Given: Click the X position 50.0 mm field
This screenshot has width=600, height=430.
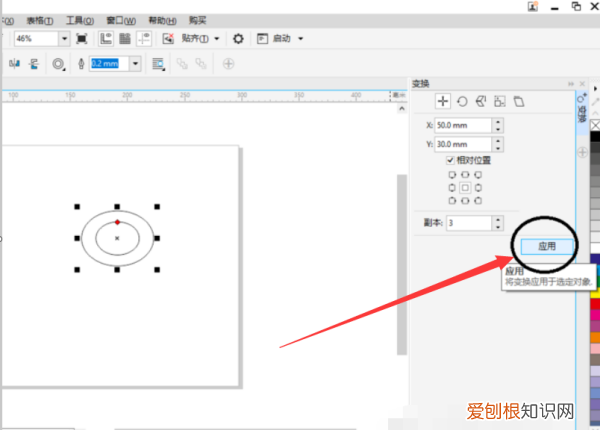Looking at the screenshot, I should [464, 125].
